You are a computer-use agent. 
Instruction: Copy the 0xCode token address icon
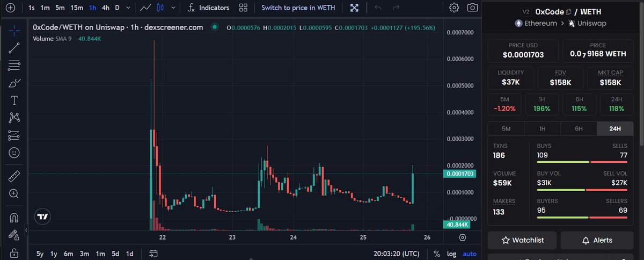(x=568, y=12)
